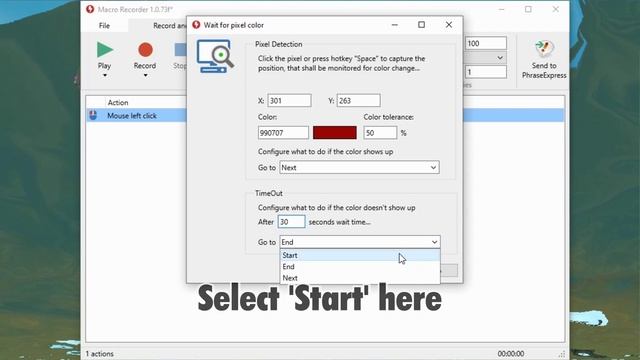Minimize the Wait for pixel color dialog

click(394, 25)
